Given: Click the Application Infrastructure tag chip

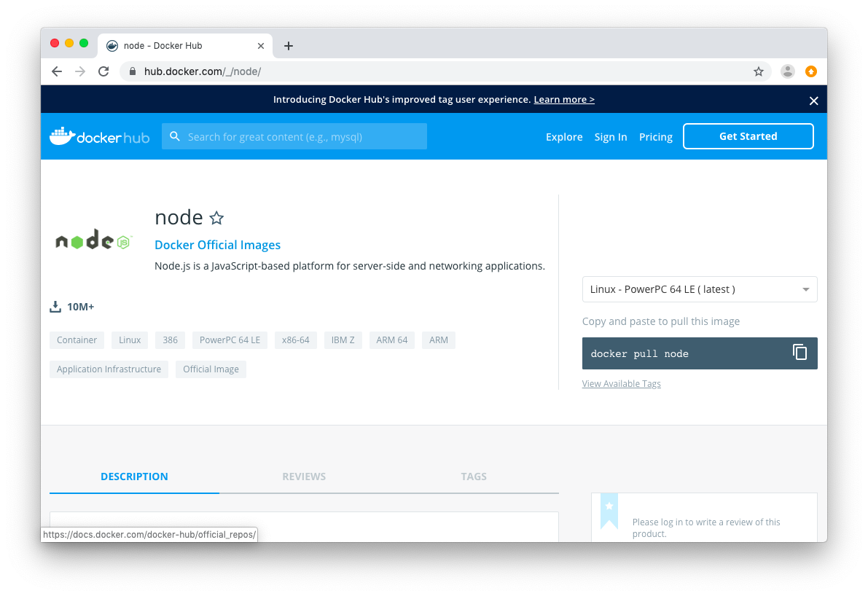Looking at the screenshot, I should pos(109,369).
